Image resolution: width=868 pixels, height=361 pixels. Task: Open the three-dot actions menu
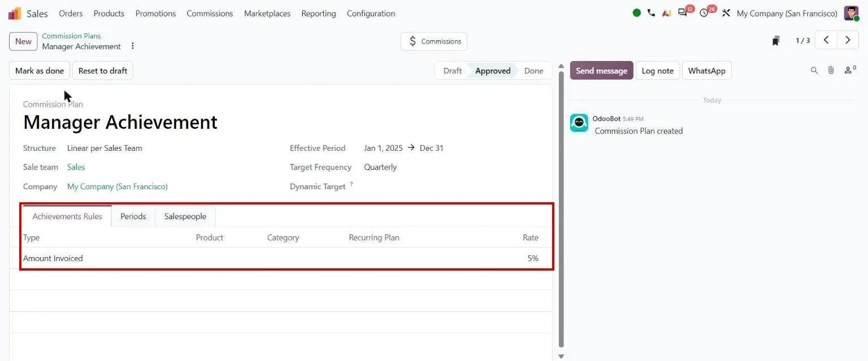(133, 46)
